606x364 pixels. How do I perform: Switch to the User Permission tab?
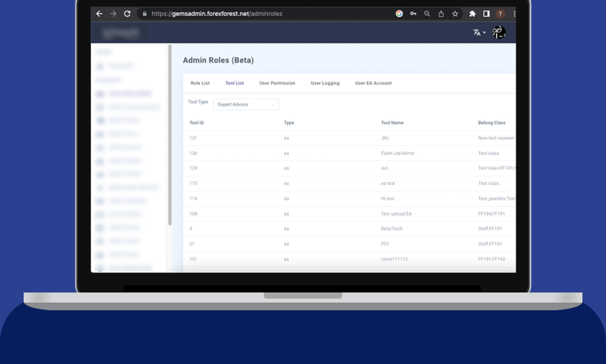278,83
